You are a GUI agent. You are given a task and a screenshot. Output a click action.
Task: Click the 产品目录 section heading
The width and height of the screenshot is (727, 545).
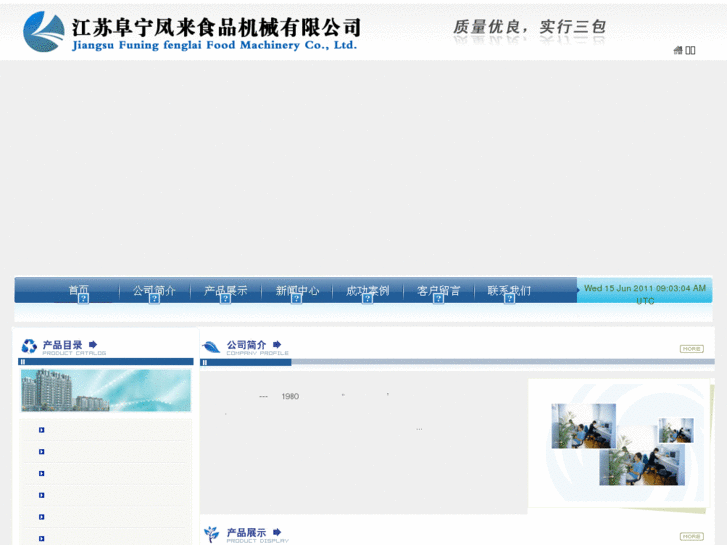62,345
